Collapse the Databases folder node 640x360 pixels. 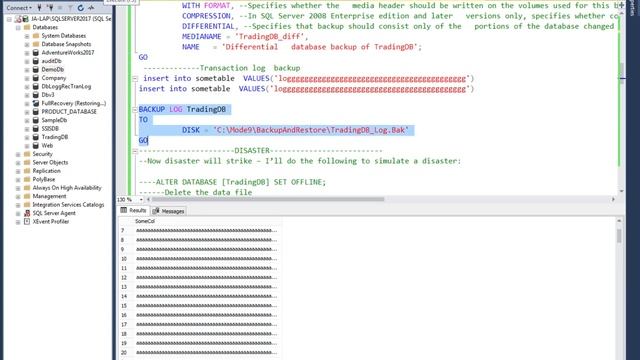tap(18, 27)
